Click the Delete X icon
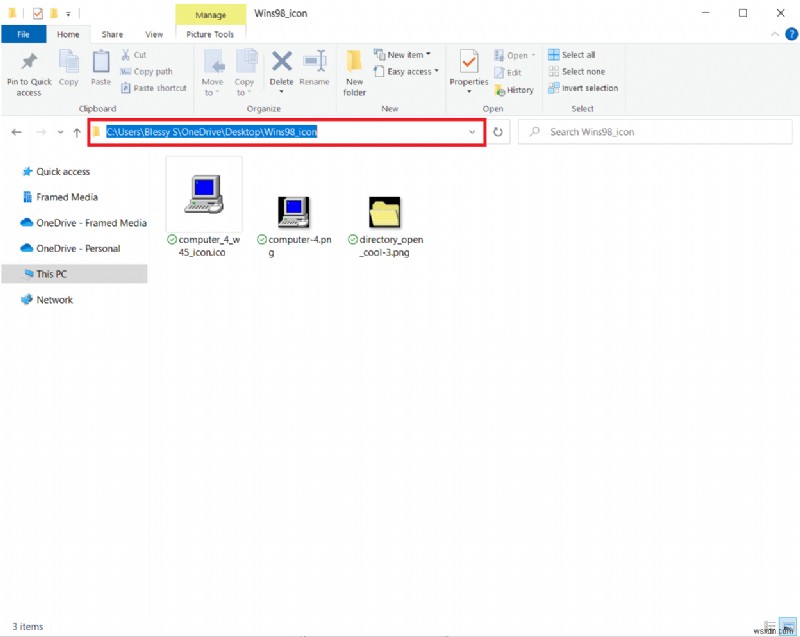 [x=281, y=62]
